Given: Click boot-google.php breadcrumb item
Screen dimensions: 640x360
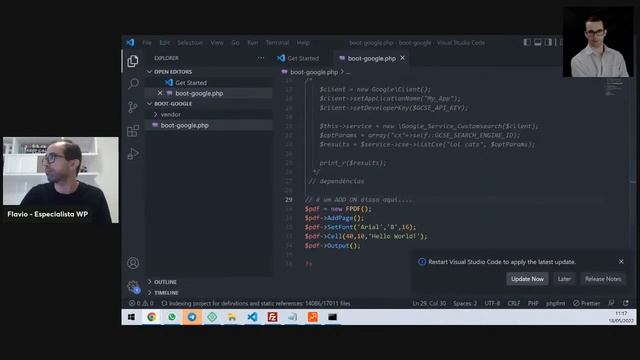Looking at the screenshot, I should (314, 72).
